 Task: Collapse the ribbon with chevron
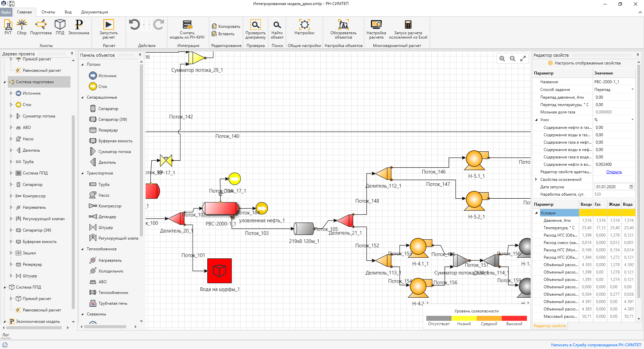[x=640, y=12]
